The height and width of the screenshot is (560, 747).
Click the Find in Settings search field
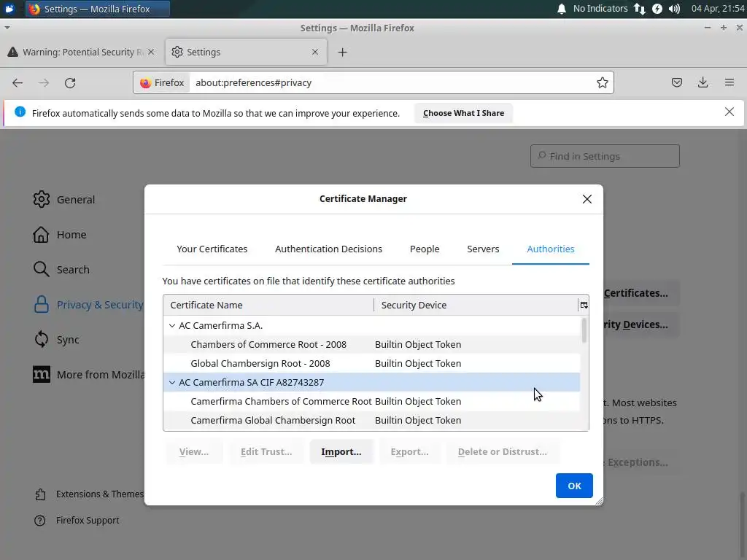(x=605, y=156)
